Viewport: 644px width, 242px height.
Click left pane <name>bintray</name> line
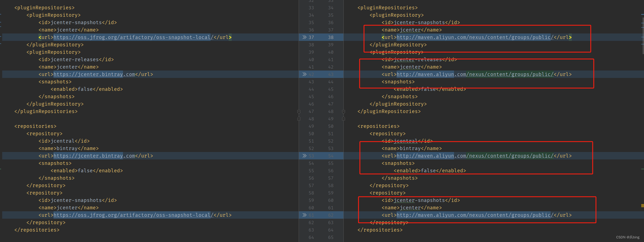pos(69,148)
